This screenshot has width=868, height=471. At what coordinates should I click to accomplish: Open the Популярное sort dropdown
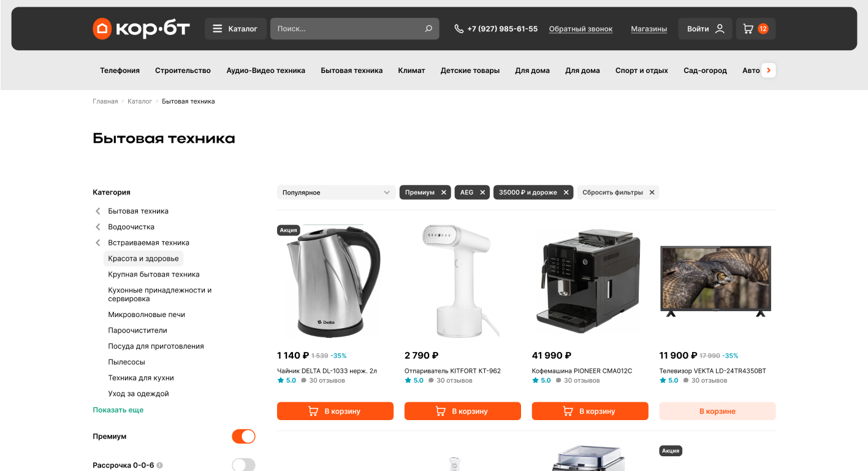[336, 193]
